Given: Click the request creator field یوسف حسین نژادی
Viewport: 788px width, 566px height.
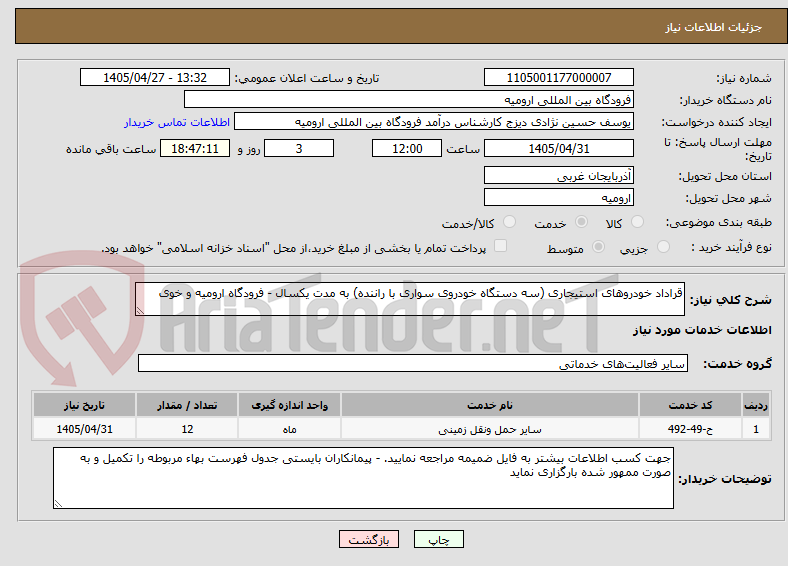Looking at the screenshot, I should [434, 122].
